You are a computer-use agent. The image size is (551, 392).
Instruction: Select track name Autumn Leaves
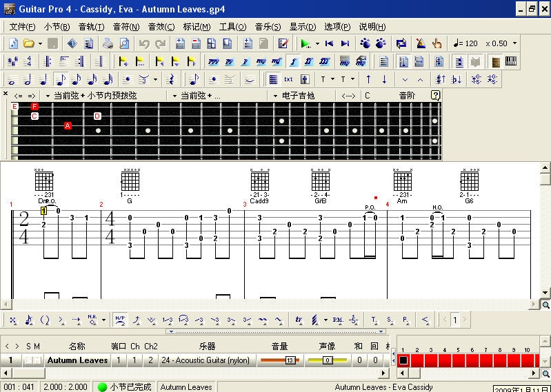78,360
